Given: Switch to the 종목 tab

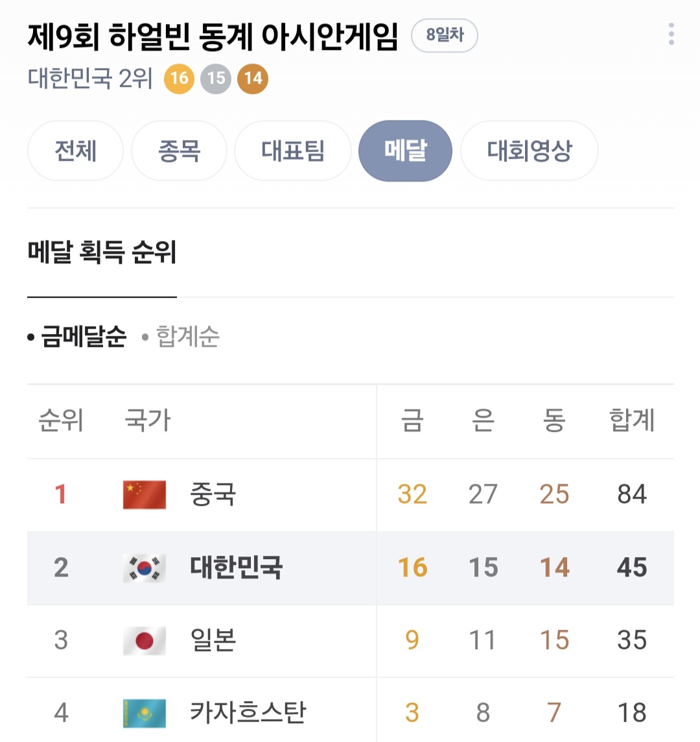Looking at the screenshot, I should pos(179,151).
